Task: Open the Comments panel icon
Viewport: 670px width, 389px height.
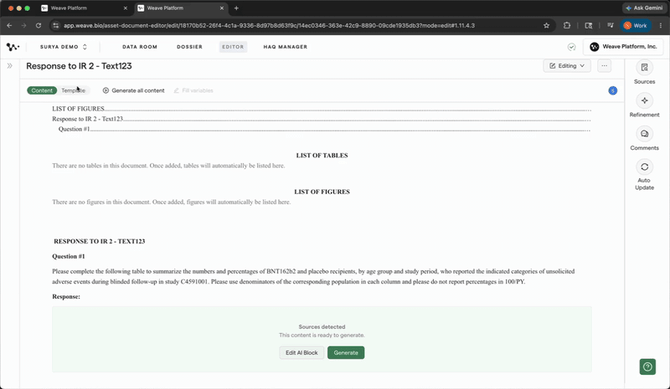Action: pos(644,134)
